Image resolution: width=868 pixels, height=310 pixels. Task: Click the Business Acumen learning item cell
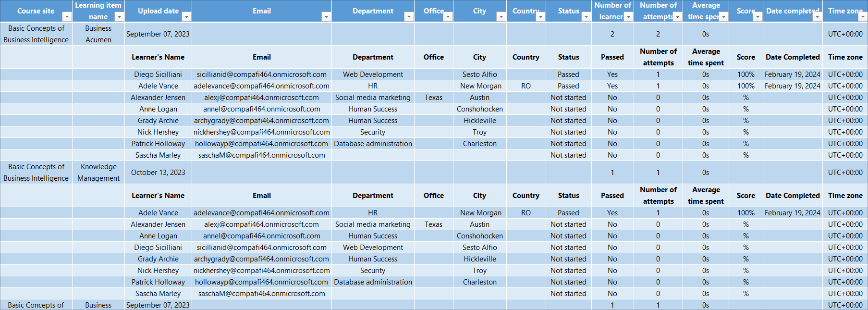click(x=98, y=34)
